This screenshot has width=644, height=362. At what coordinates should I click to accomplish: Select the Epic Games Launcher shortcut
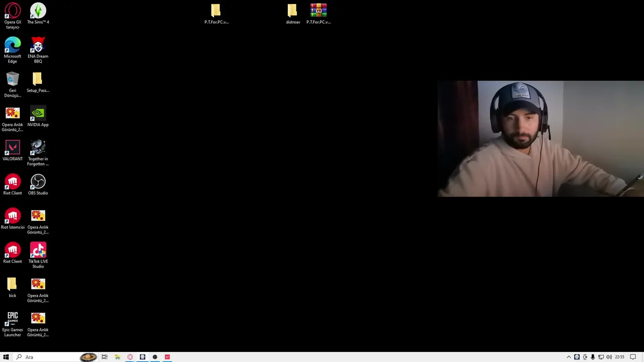coord(13,324)
